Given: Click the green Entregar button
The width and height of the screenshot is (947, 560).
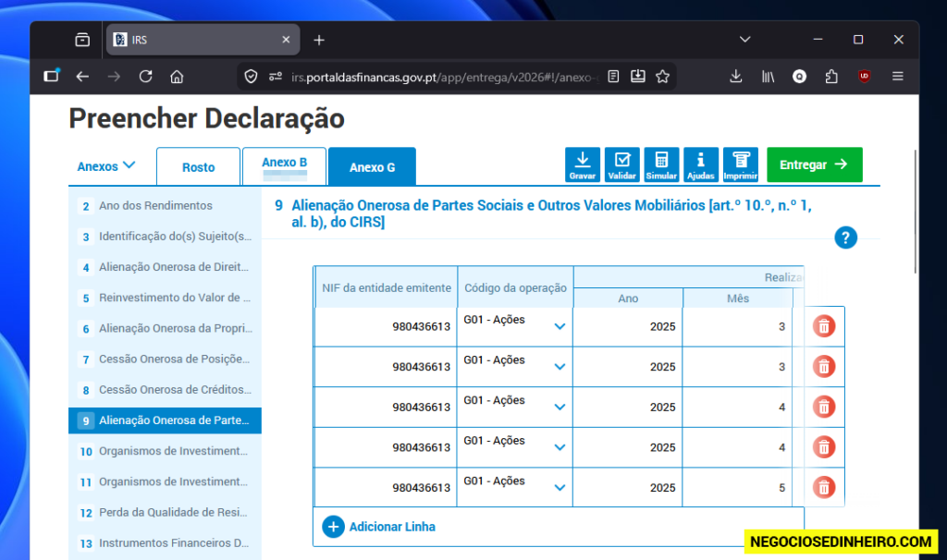Looking at the screenshot, I should pyautogui.click(x=814, y=164).
